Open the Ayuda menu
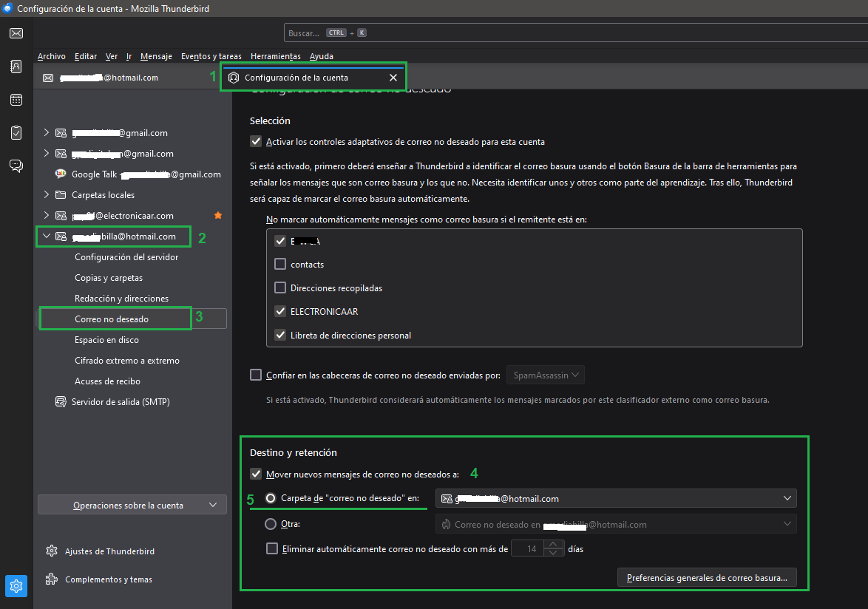Viewport: 868px width, 609px height. click(322, 56)
